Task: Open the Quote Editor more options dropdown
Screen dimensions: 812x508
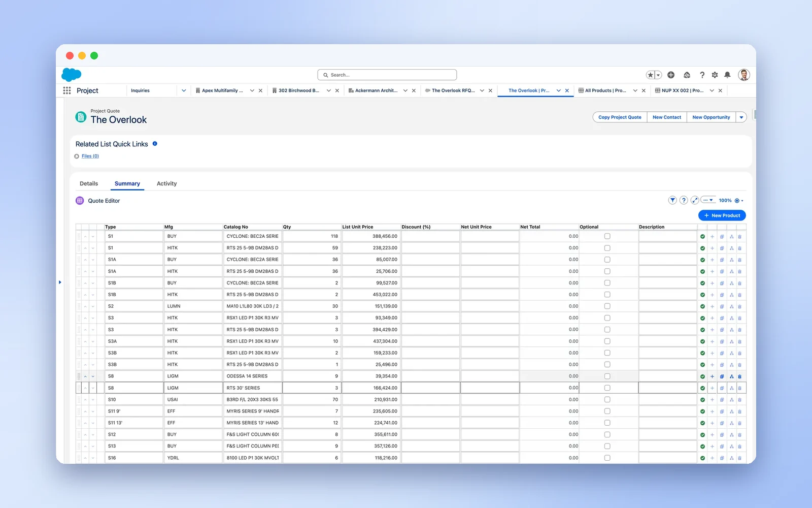Action: point(708,200)
